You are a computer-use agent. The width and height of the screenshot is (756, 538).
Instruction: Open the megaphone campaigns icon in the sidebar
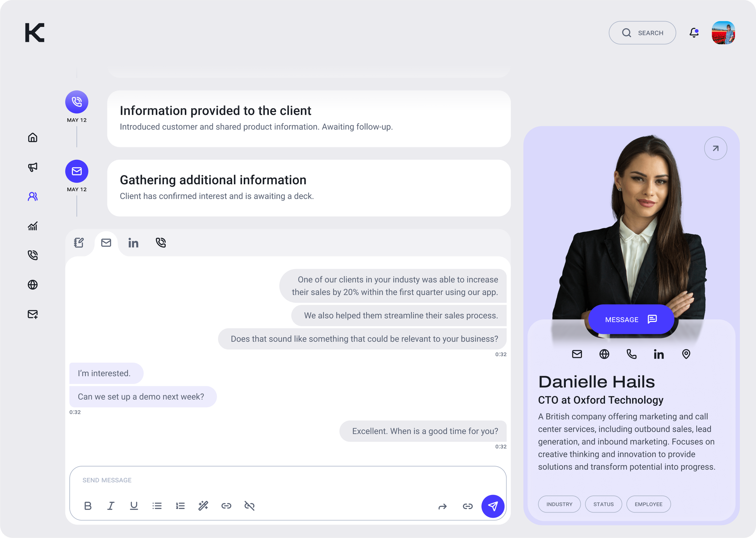[32, 167]
